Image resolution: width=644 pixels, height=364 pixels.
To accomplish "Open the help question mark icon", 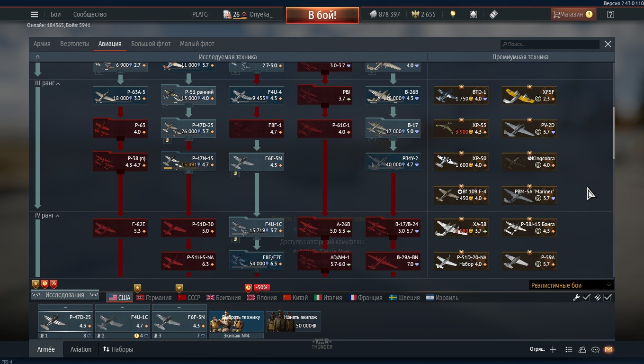I will click(610, 14).
